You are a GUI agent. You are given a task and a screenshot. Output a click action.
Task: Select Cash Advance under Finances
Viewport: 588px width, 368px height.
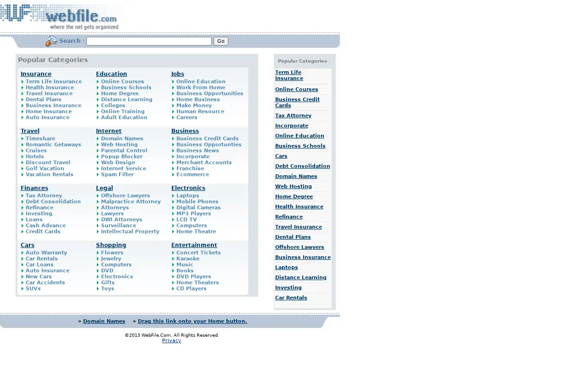click(x=46, y=225)
